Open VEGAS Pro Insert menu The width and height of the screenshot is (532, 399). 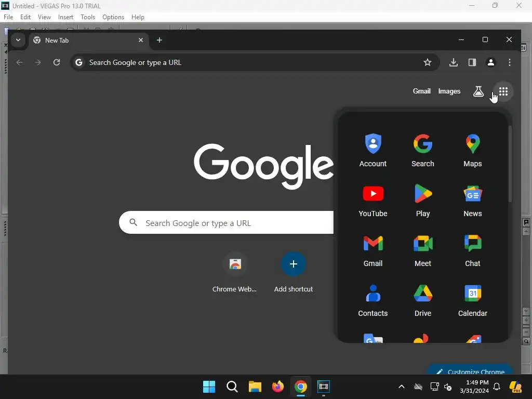coord(65,17)
